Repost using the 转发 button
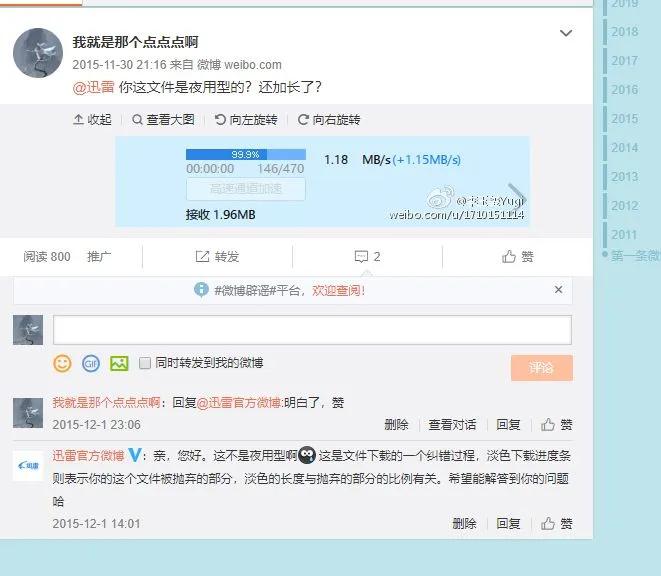The width and height of the screenshot is (661, 576). pyautogui.click(x=217, y=256)
